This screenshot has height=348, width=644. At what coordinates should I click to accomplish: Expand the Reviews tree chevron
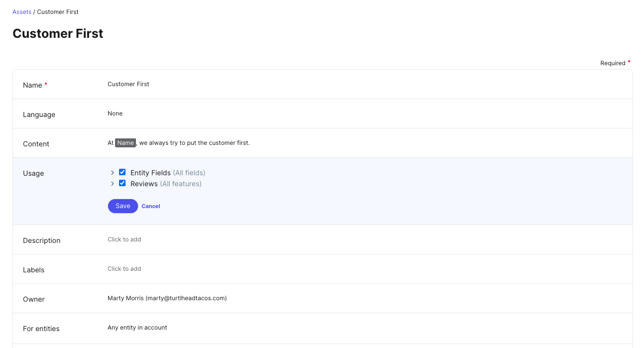[113, 184]
